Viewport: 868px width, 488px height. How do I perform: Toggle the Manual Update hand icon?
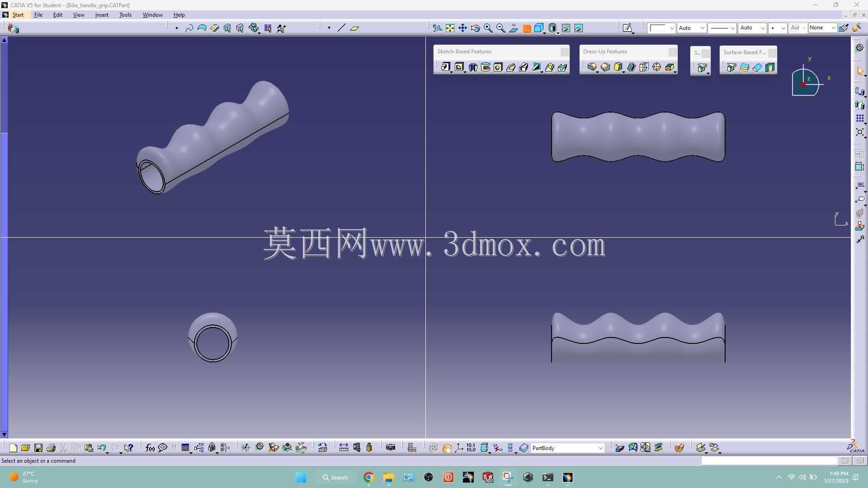click(x=447, y=448)
